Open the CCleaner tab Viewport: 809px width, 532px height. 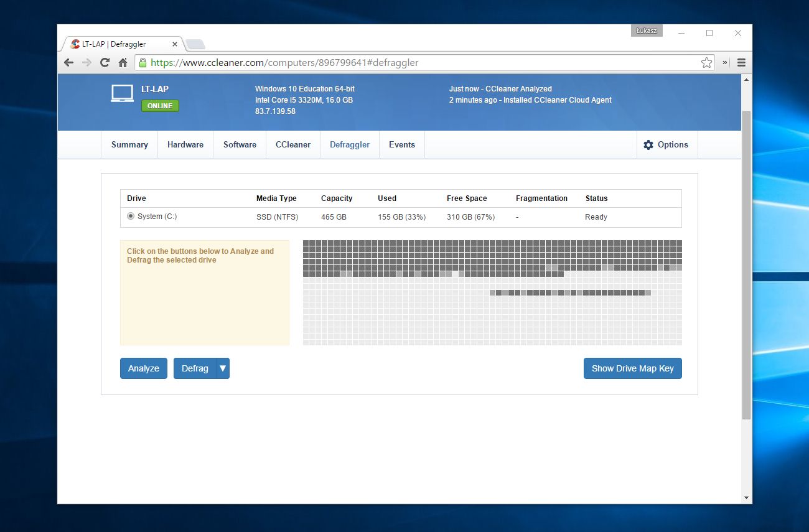293,145
